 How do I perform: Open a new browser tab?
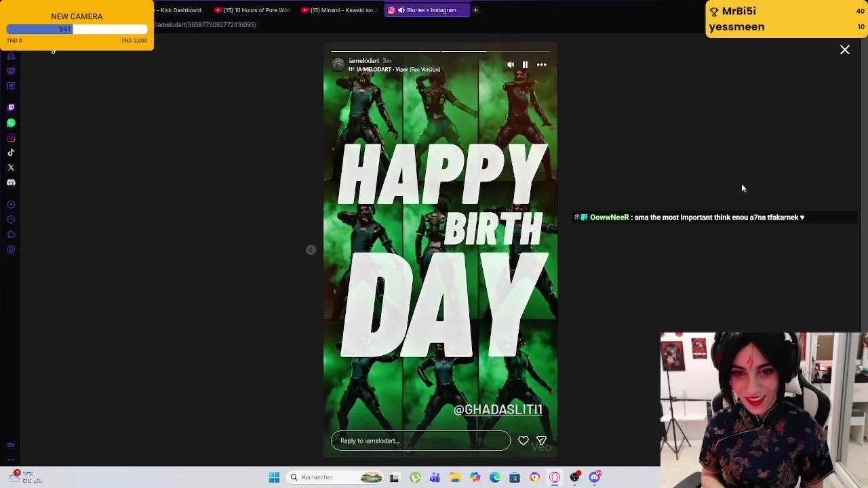tap(475, 10)
